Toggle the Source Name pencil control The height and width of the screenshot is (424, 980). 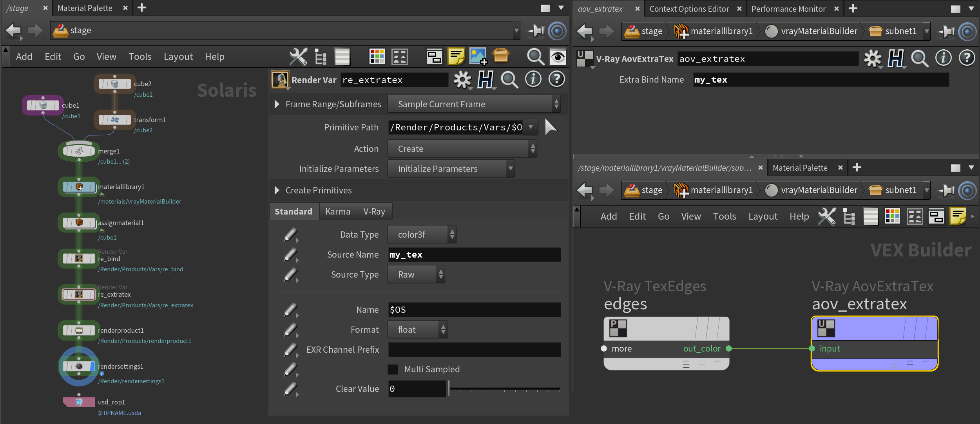tap(291, 254)
